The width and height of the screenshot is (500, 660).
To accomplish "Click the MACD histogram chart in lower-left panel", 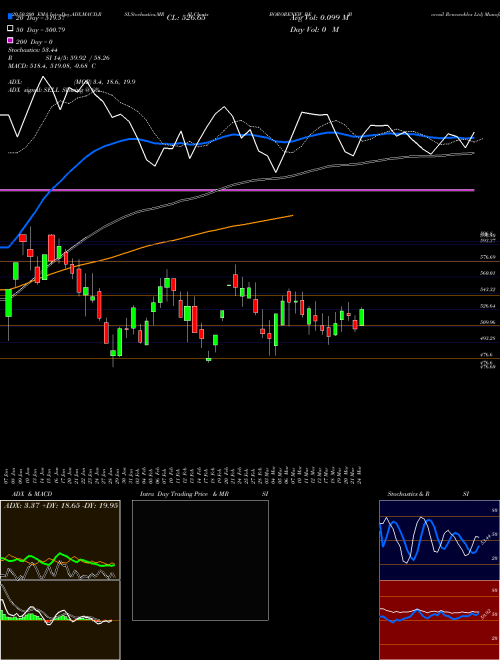I will (60, 620).
